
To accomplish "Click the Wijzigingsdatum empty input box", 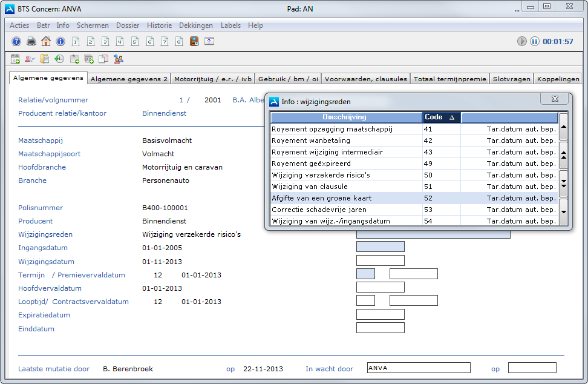I will [380, 260].
